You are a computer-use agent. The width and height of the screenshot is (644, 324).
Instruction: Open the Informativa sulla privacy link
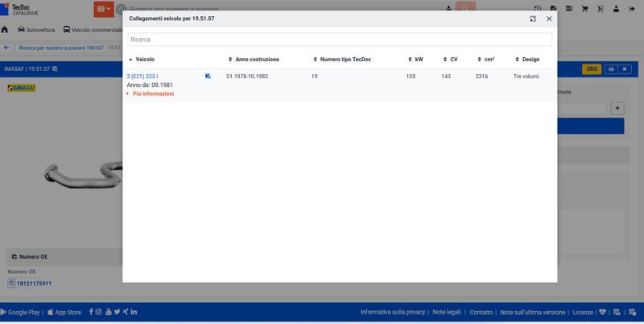coord(393,312)
